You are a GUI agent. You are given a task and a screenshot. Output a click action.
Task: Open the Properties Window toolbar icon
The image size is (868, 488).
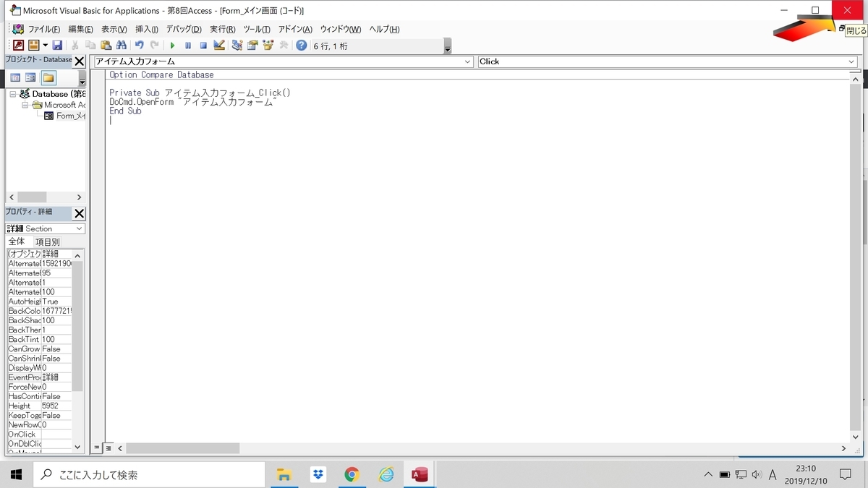252,45
